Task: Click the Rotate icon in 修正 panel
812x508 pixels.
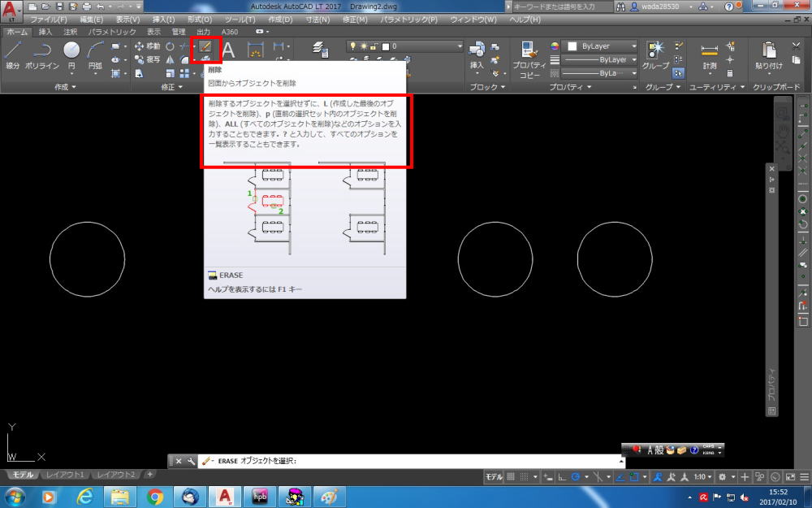Action: click(170, 46)
